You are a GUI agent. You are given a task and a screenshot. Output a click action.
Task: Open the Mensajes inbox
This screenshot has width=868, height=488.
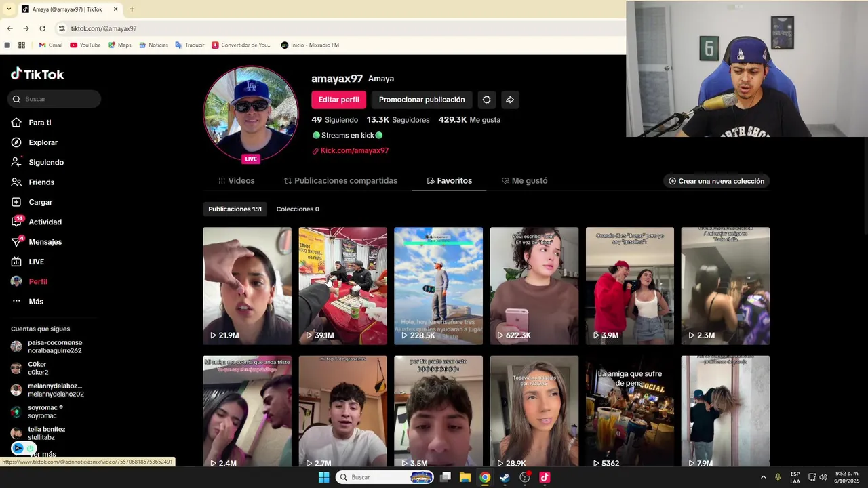[x=36, y=242]
